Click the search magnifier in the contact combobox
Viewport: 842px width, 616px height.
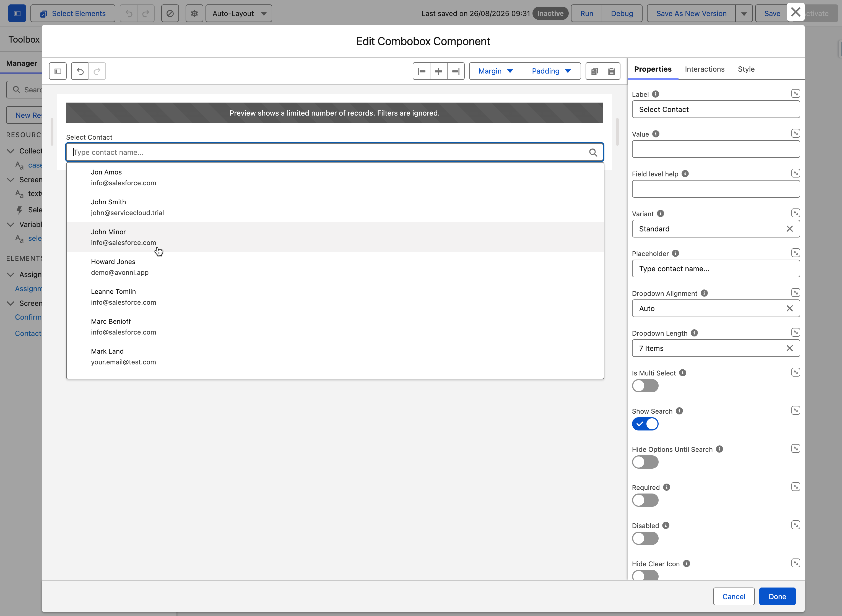point(593,153)
